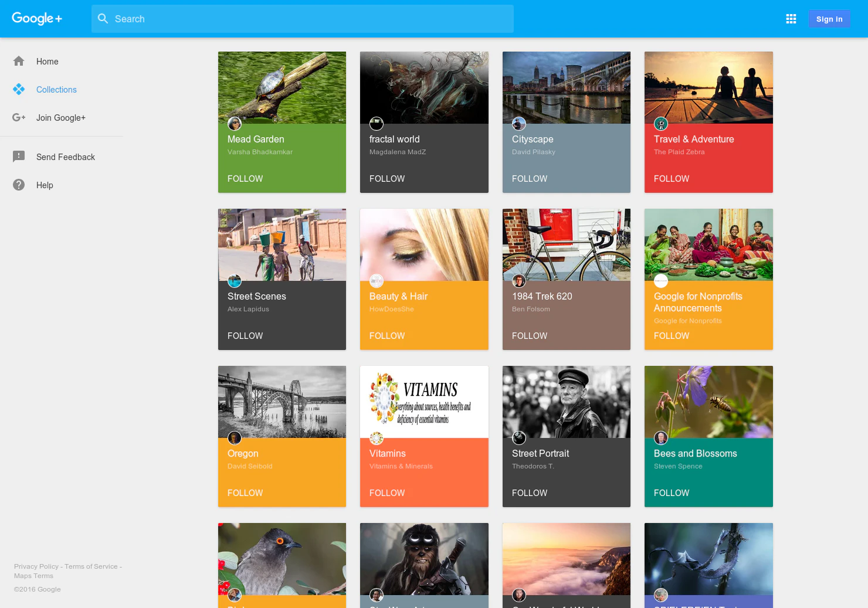Image resolution: width=868 pixels, height=608 pixels.
Task: Open the Street Portrait title
Action: pyautogui.click(x=540, y=453)
